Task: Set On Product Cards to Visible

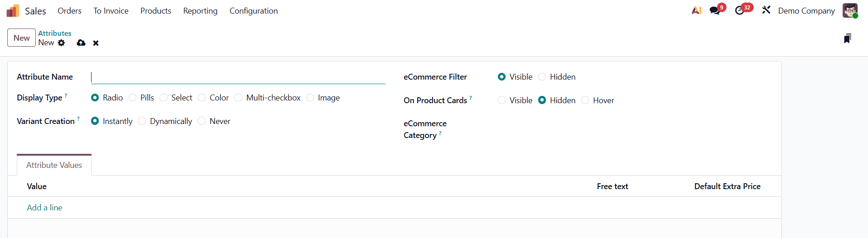Action: [502, 100]
